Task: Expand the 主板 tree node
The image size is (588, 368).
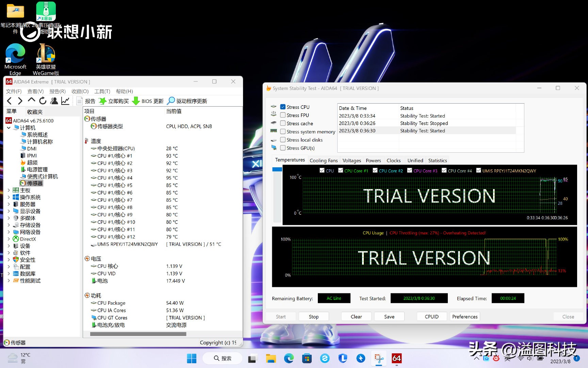Action: (9, 190)
